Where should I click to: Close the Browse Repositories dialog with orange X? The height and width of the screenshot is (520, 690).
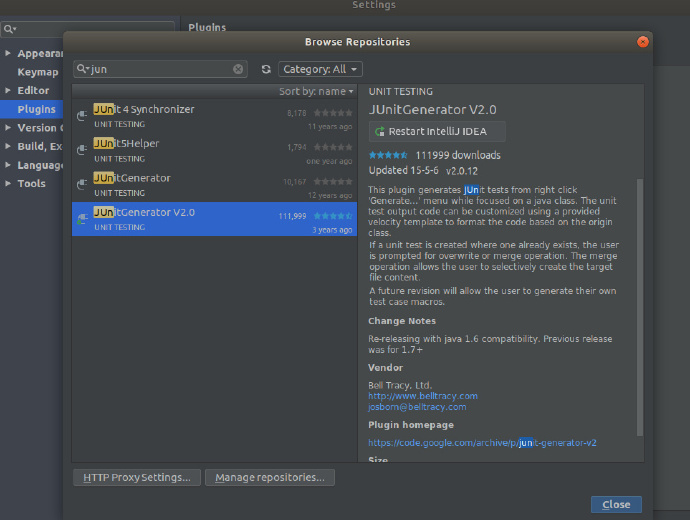tap(643, 42)
